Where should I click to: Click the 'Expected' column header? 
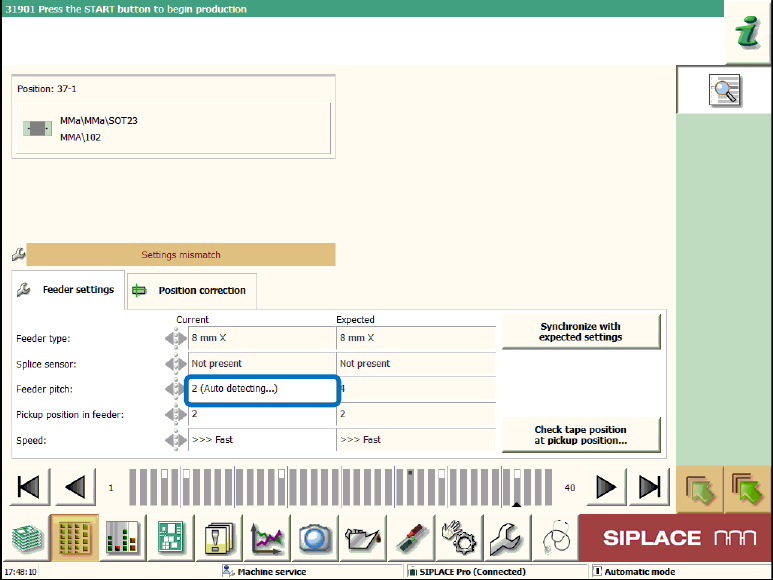pos(355,319)
